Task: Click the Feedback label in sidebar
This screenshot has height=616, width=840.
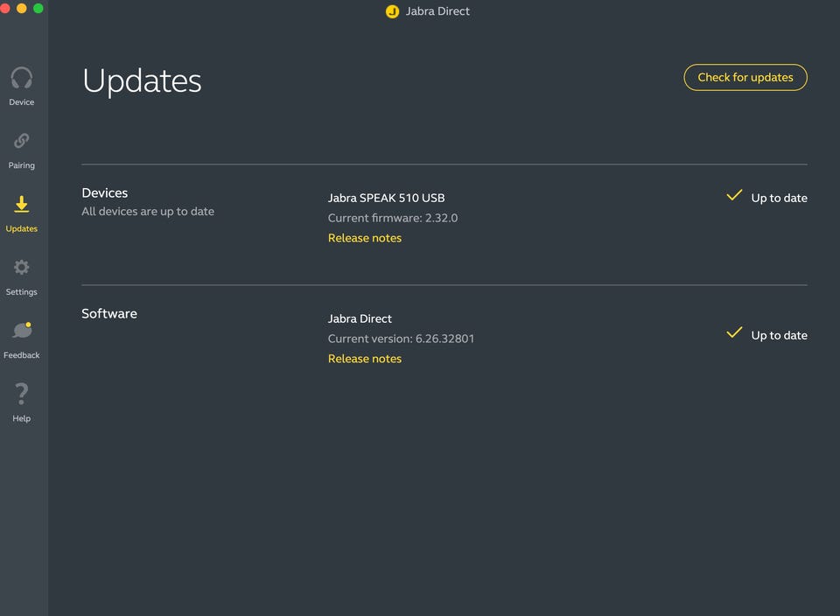Action: point(21,354)
